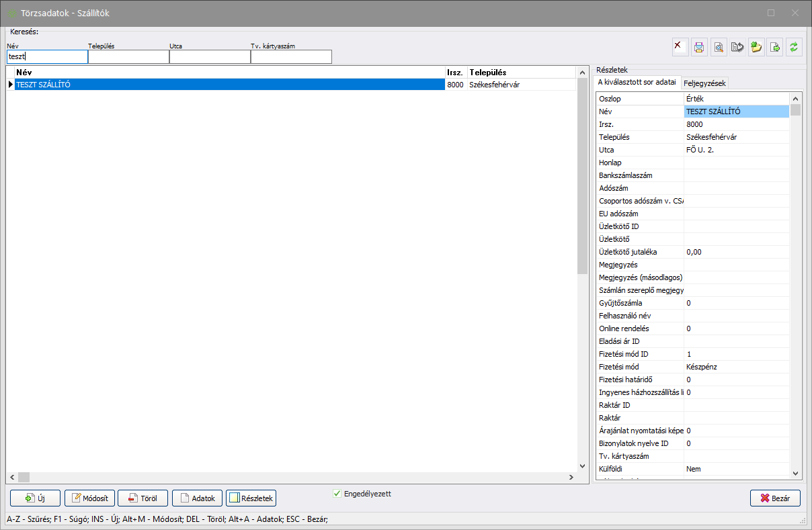Click the supplier list horizontal scrollbar right arrow
The height and width of the screenshot is (530, 812).
[x=571, y=478]
